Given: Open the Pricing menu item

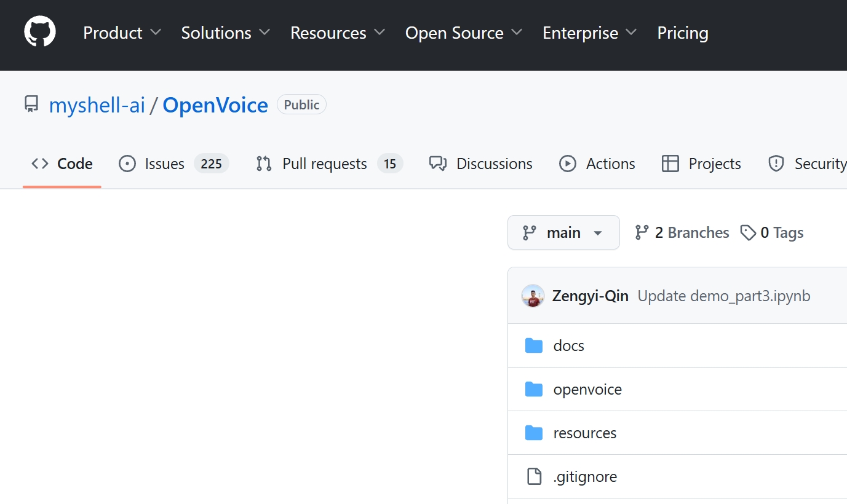Looking at the screenshot, I should (x=683, y=33).
